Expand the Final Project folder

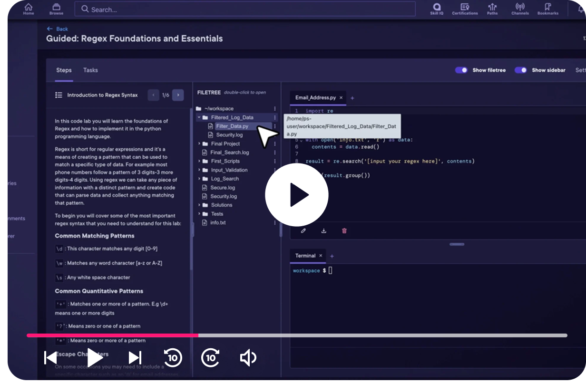click(199, 143)
